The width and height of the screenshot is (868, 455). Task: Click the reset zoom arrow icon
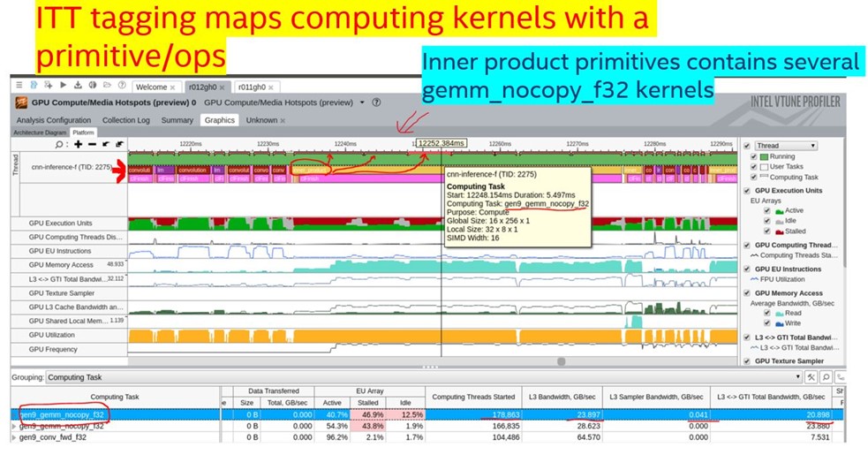[x=119, y=145]
